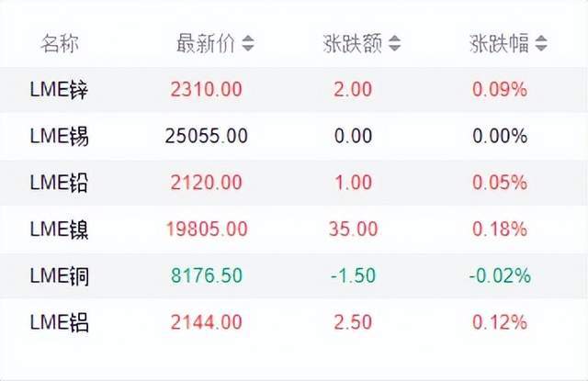588x381 pixels.
Task: Click the 2310.00 latest price
Action: tap(207, 90)
